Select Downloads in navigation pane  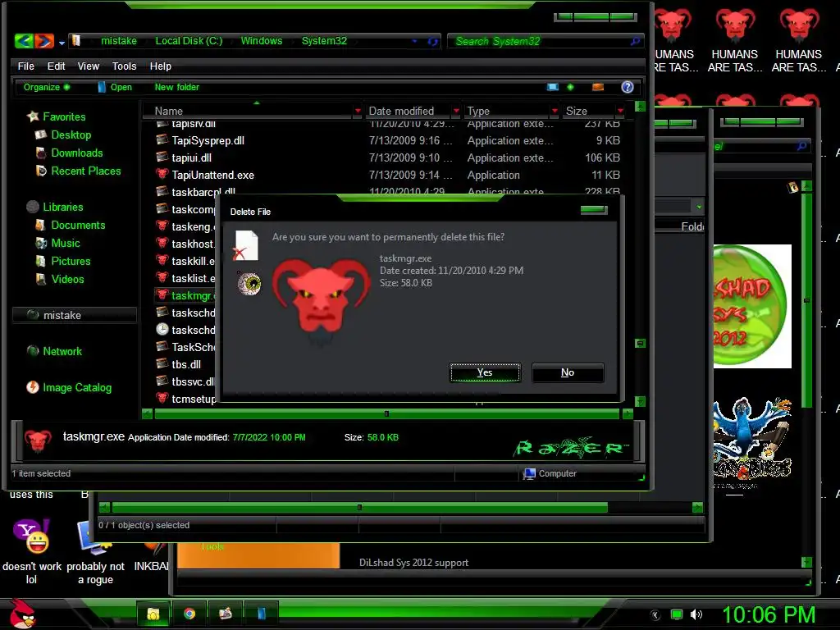click(69, 153)
